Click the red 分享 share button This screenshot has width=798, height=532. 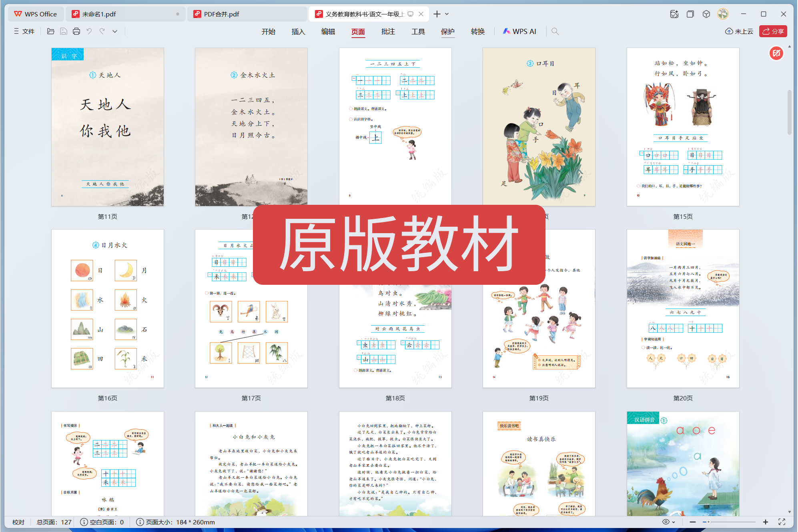pos(773,31)
